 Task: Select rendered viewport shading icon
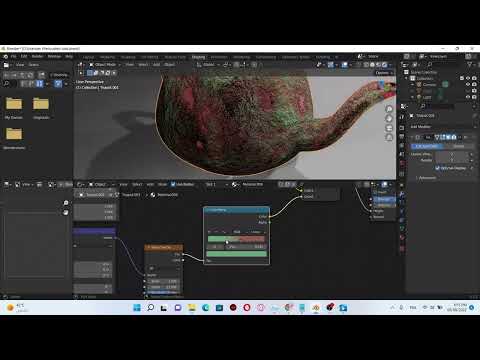pos(384,65)
